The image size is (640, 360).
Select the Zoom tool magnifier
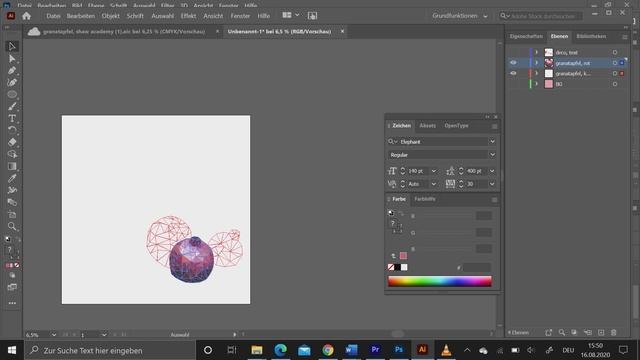12,226
